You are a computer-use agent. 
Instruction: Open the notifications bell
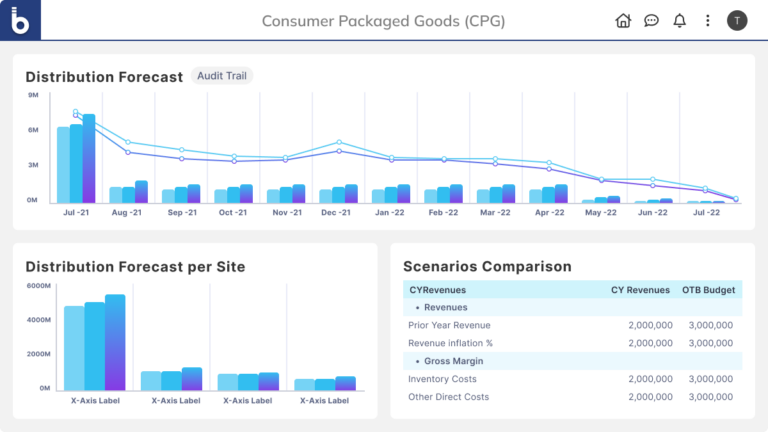pyautogui.click(x=680, y=20)
